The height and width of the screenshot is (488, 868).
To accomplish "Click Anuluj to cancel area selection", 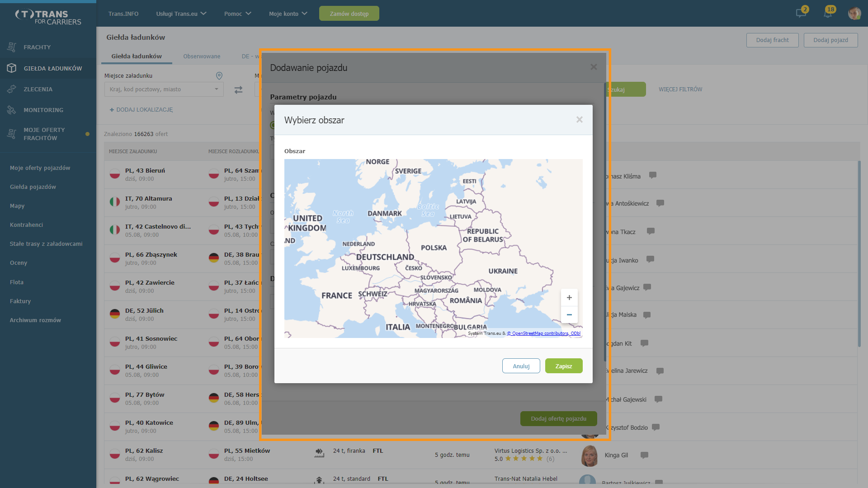I will (x=521, y=366).
